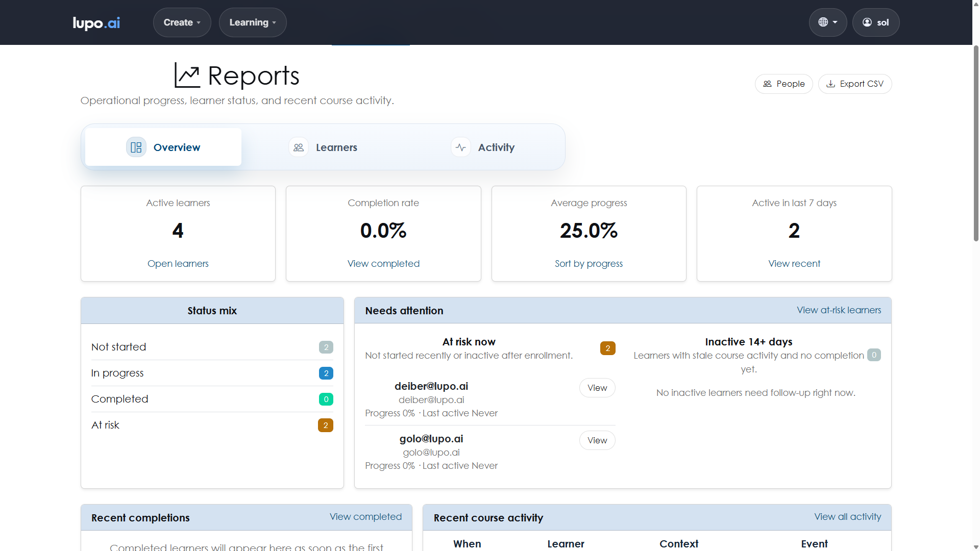The width and height of the screenshot is (980, 551).
Task: Click the Export CSV button
Action: pyautogui.click(x=855, y=84)
